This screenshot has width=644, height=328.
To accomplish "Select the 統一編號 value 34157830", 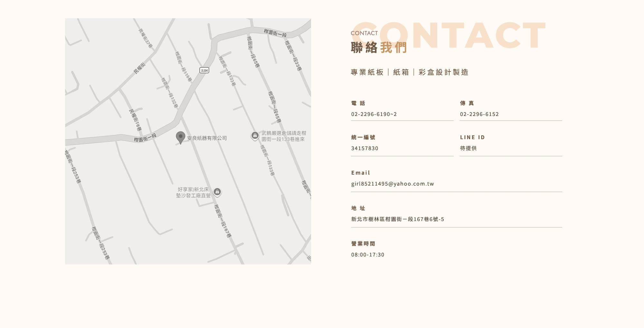I will (x=365, y=149).
